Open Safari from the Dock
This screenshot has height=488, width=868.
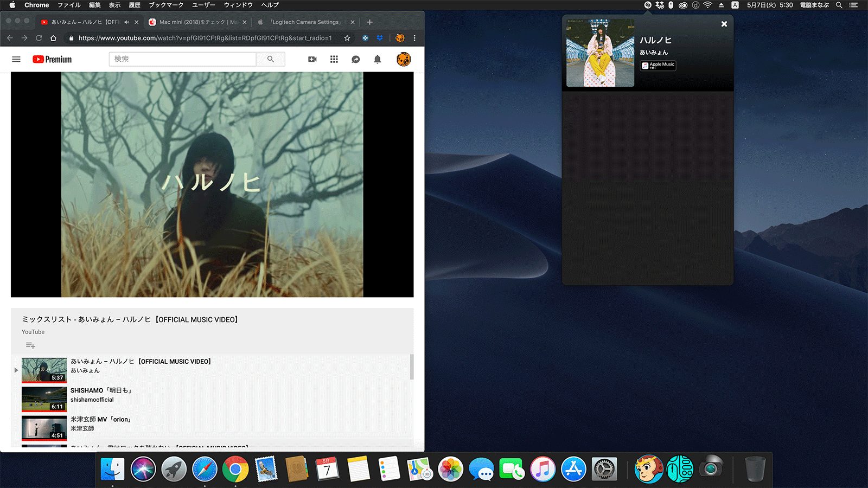point(205,469)
